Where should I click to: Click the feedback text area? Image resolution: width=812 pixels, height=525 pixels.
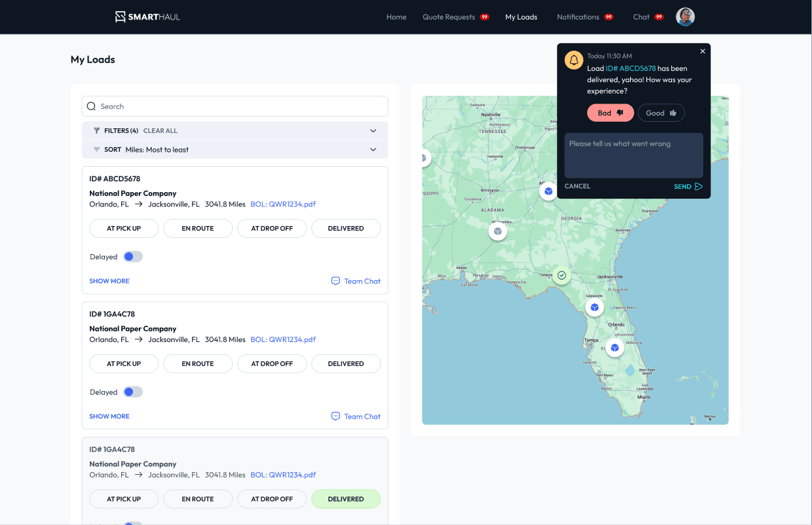point(633,156)
